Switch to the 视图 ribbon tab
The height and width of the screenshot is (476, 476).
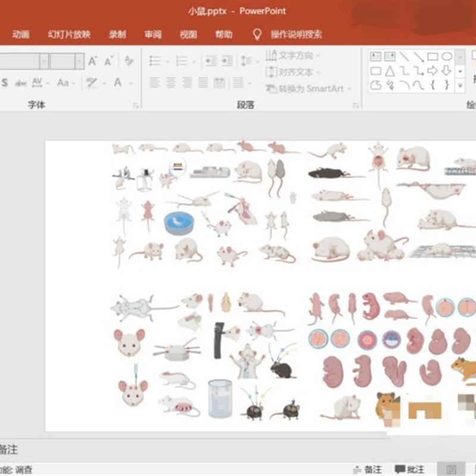[x=187, y=35]
